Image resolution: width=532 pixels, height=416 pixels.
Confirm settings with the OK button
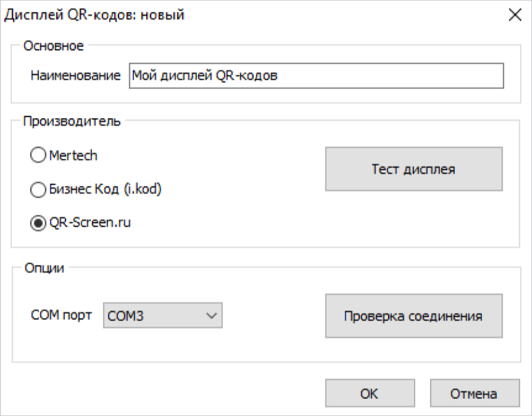(370, 393)
